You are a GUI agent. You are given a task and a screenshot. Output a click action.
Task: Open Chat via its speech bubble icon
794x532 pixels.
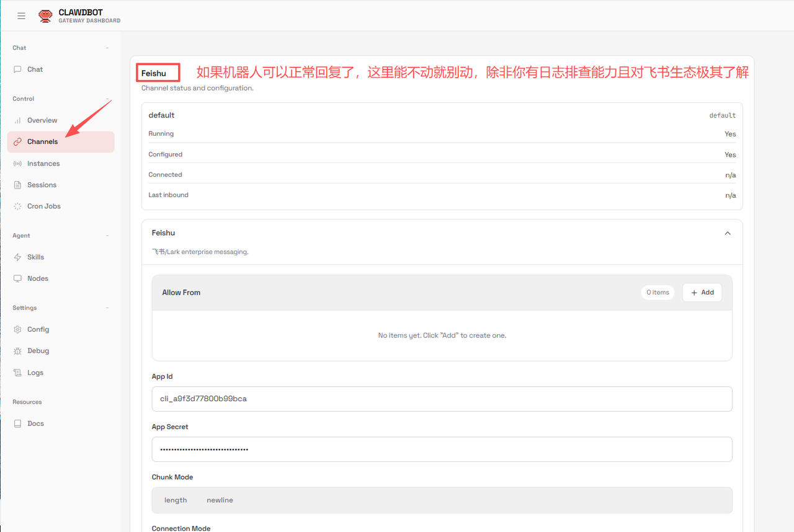pyautogui.click(x=17, y=69)
